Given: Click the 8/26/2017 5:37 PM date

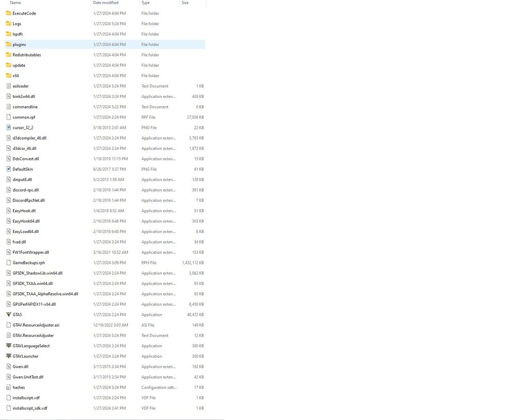Looking at the screenshot, I should coord(109,169).
